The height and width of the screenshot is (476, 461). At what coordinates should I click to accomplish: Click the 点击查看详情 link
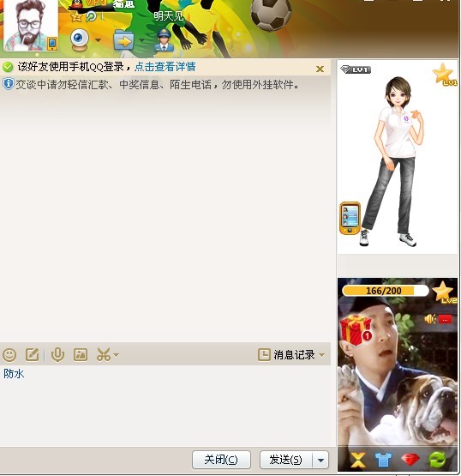[165, 67]
